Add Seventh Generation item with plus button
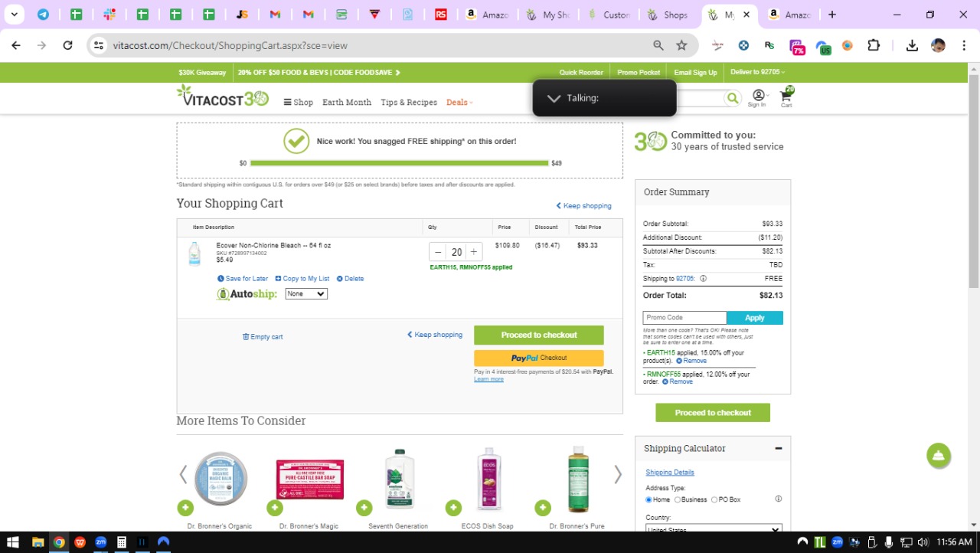The height and width of the screenshot is (553, 980). point(364,507)
